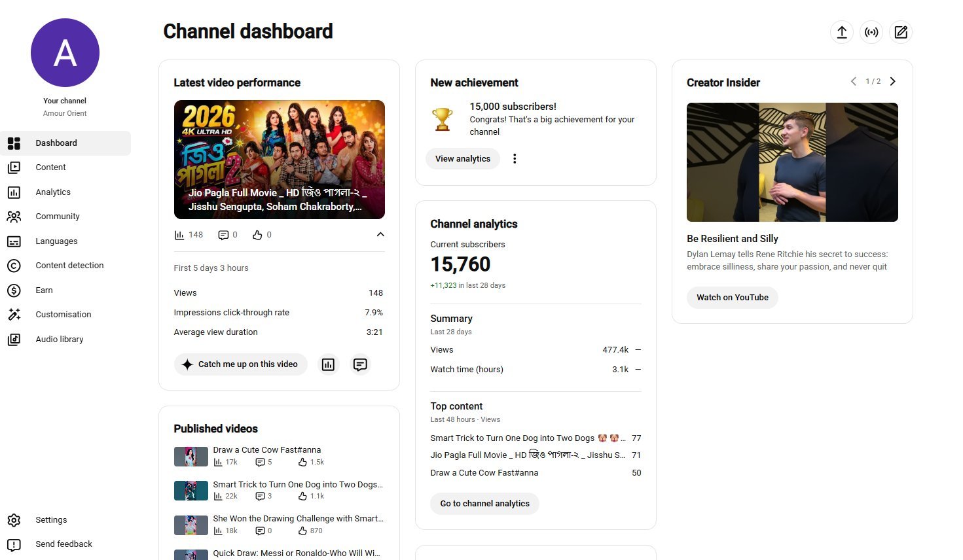The width and height of the screenshot is (963, 560).
Task: Click the upload videos arrow icon
Action: point(842,32)
